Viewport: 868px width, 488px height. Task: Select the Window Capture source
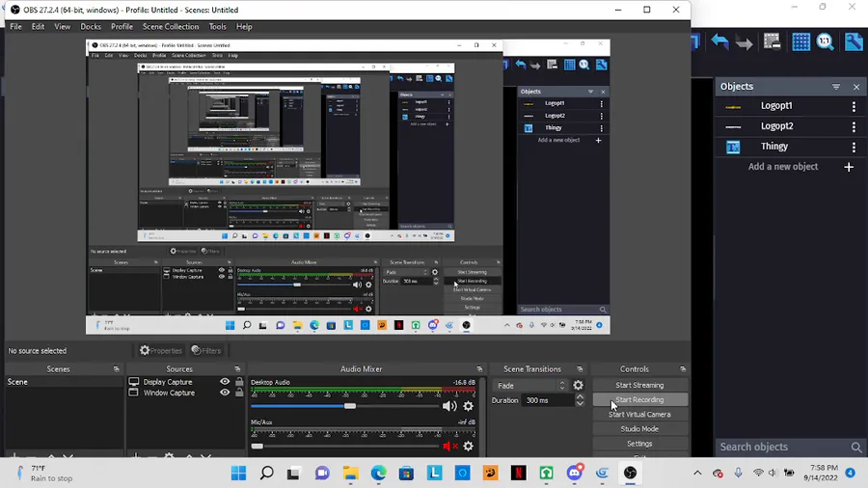pyautogui.click(x=169, y=393)
